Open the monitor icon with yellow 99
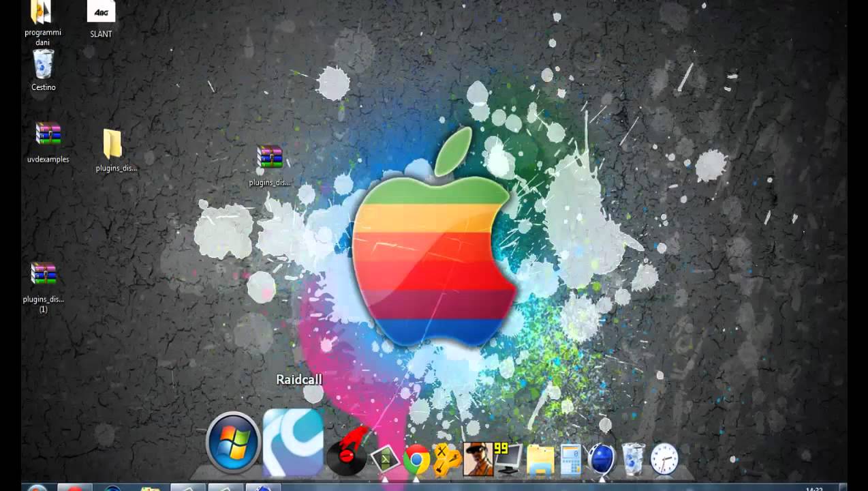This screenshot has height=491, width=868. point(508,458)
